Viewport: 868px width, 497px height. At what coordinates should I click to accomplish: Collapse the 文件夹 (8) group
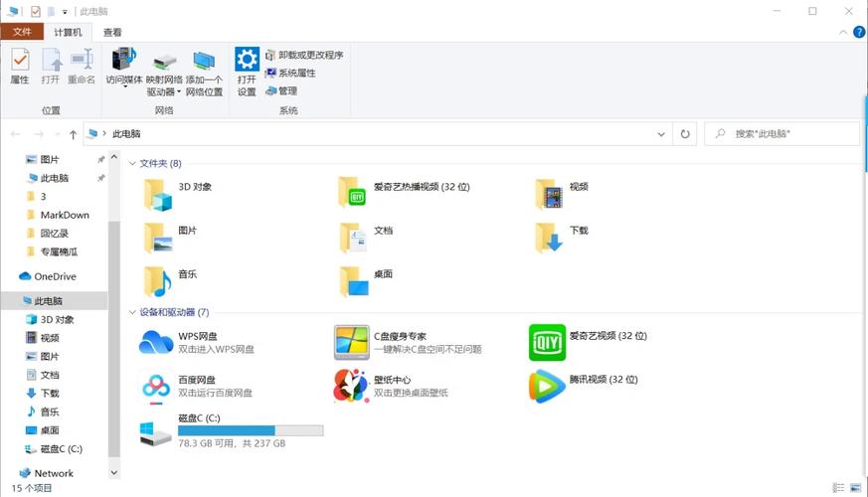tap(132, 163)
